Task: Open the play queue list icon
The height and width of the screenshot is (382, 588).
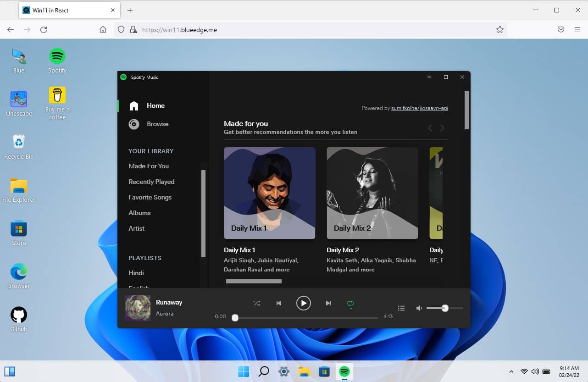Action: pyautogui.click(x=401, y=308)
